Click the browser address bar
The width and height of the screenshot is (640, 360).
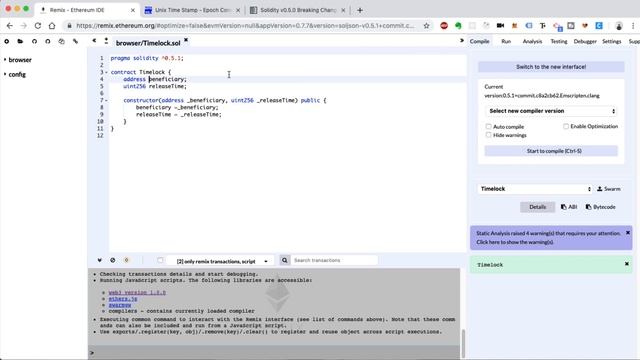(245, 26)
